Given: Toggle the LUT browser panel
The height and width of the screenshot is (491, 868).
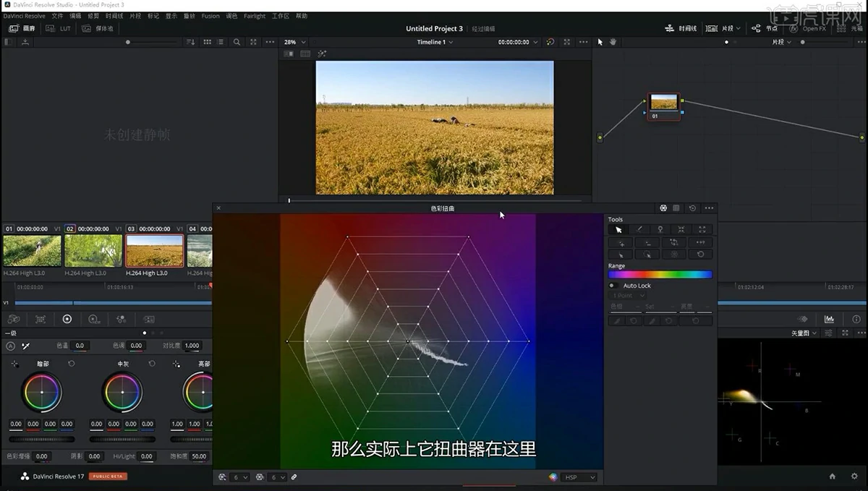Looking at the screenshot, I should [x=59, y=28].
